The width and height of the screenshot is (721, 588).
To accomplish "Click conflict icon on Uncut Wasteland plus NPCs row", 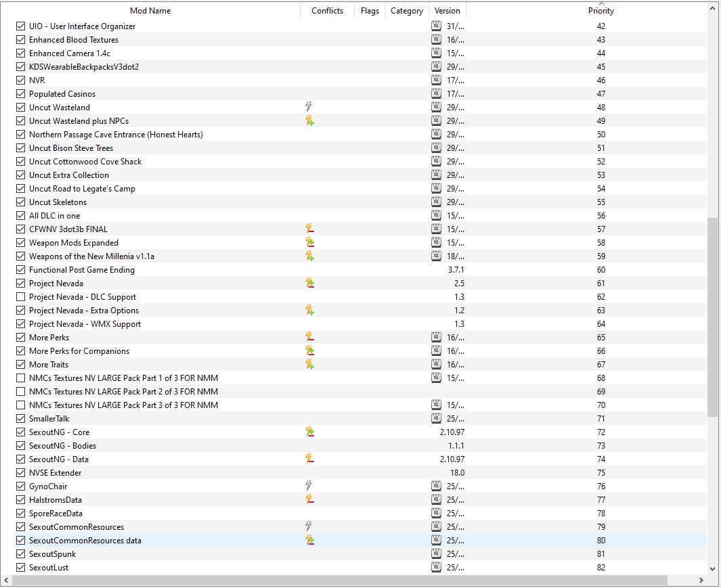I will tap(309, 121).
